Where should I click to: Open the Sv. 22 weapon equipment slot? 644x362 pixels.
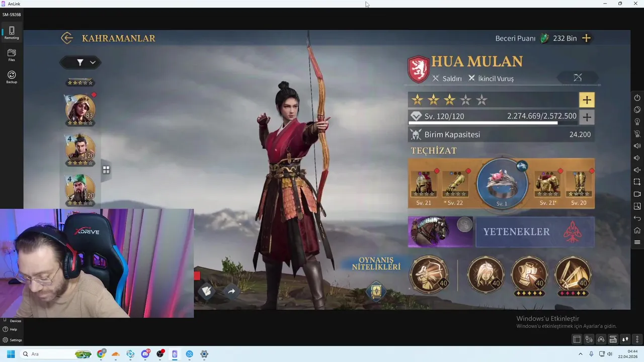455,184
